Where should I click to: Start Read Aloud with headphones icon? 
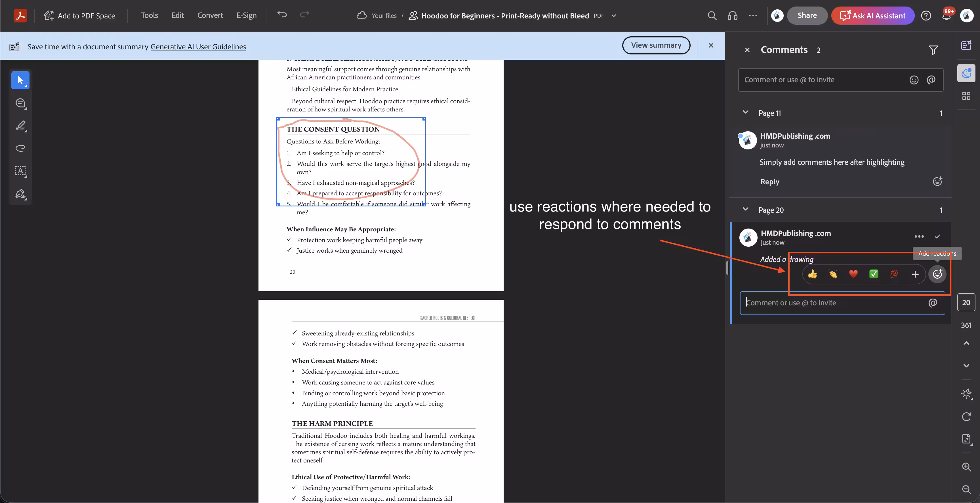point(732,16)
